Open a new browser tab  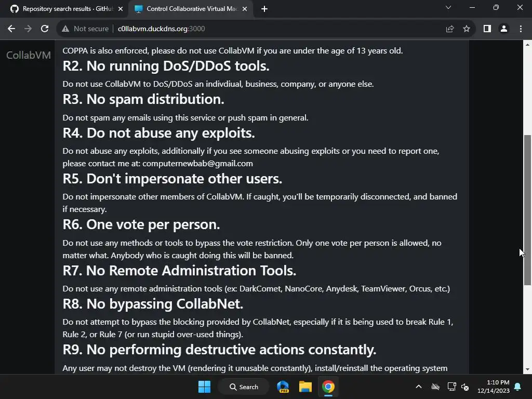[x=264, y=9]
